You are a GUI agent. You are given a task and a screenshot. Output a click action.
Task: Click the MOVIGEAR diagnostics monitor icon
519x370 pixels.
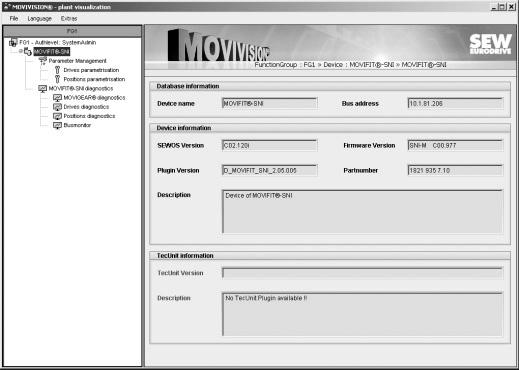57,98
